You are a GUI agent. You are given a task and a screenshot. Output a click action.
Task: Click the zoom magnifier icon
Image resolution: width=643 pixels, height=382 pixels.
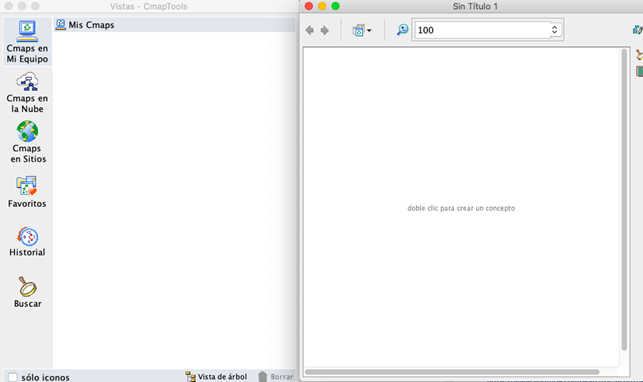(x=402, y=30)
